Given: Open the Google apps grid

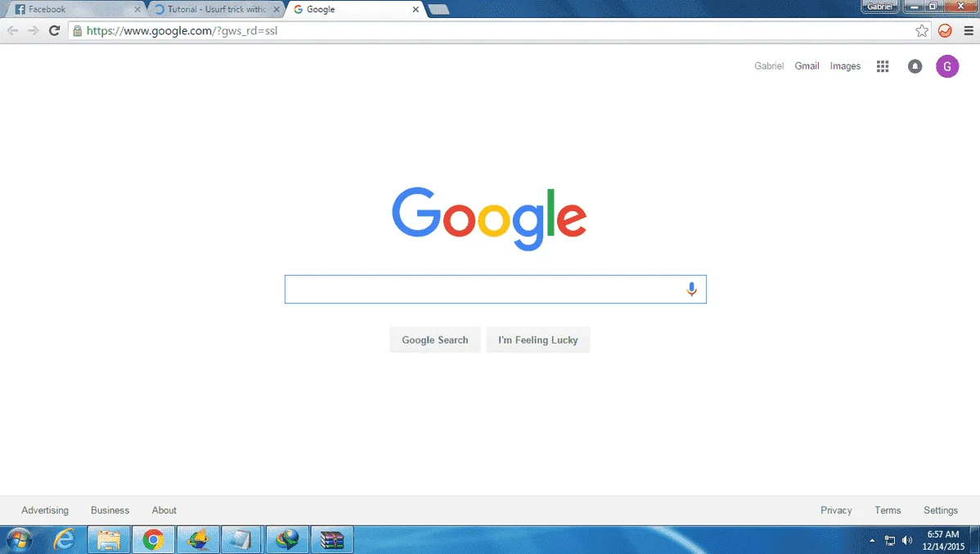Looking at the screenshot, I should click(883, 66).
